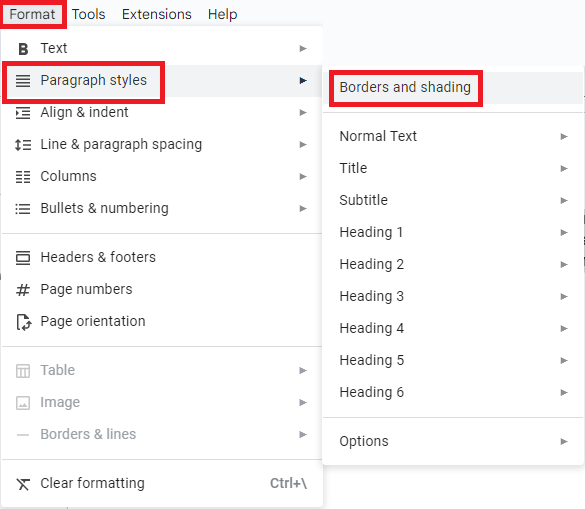Expand the Heading 1 submenu arrow

point(564,232)
